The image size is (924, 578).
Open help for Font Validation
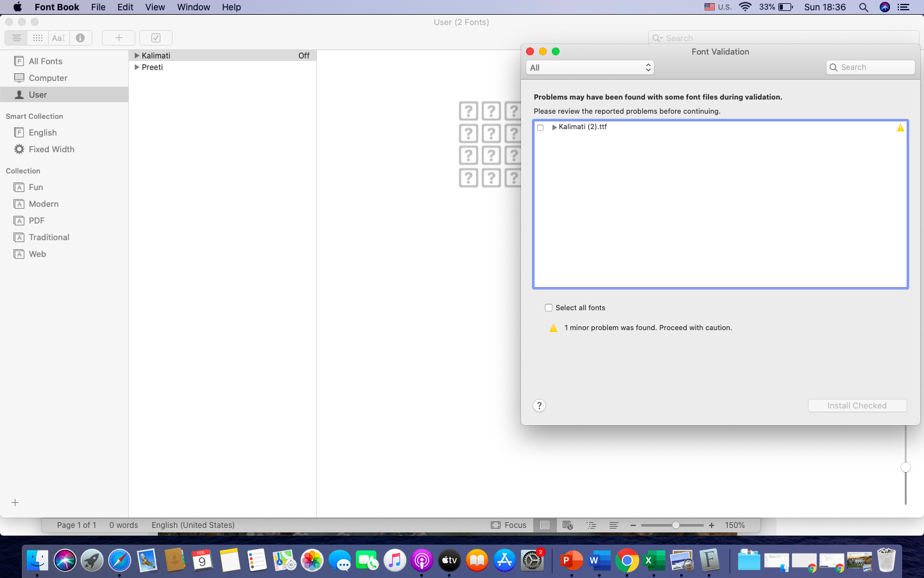[x=540, y=406]
